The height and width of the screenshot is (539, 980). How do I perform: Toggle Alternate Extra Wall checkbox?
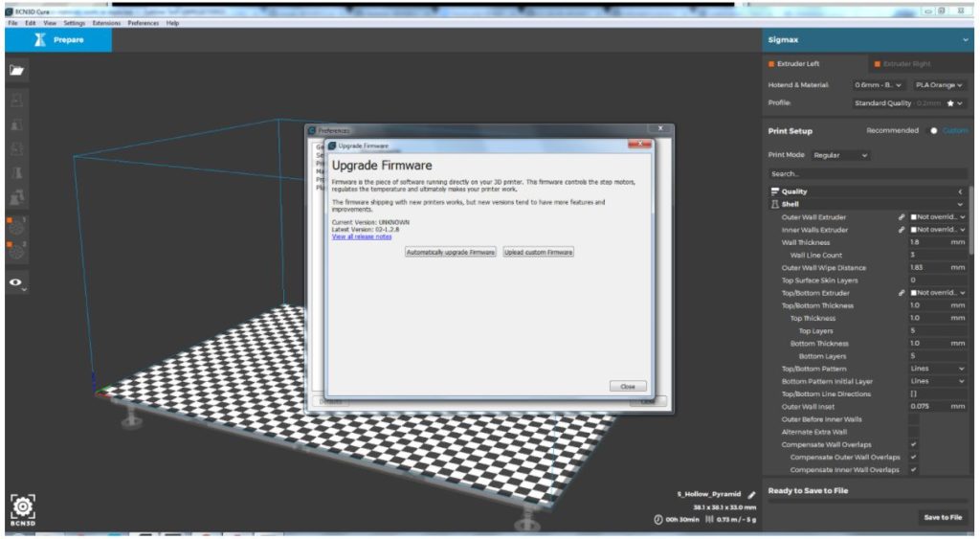point(913,432)
